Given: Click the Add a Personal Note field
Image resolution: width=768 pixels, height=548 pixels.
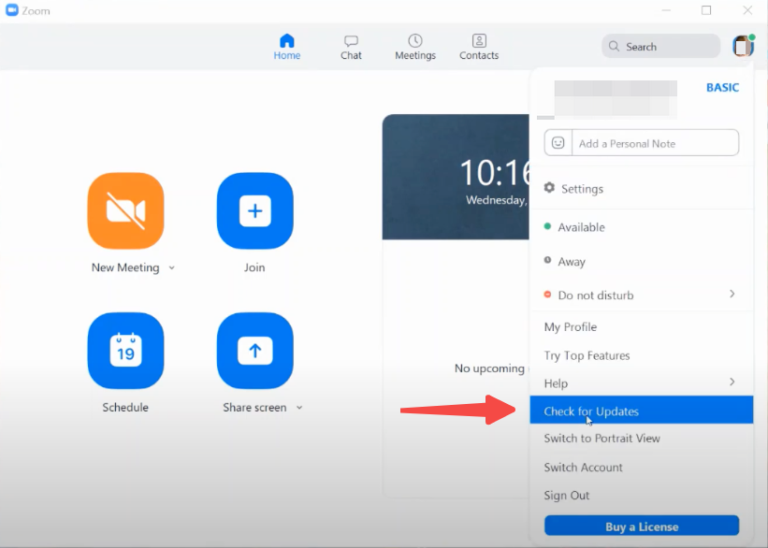Looking at the screenshot, I should 655,143.
